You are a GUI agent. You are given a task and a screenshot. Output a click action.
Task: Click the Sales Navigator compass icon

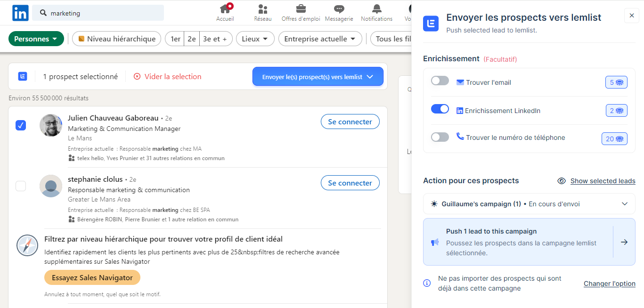(27, 245)
